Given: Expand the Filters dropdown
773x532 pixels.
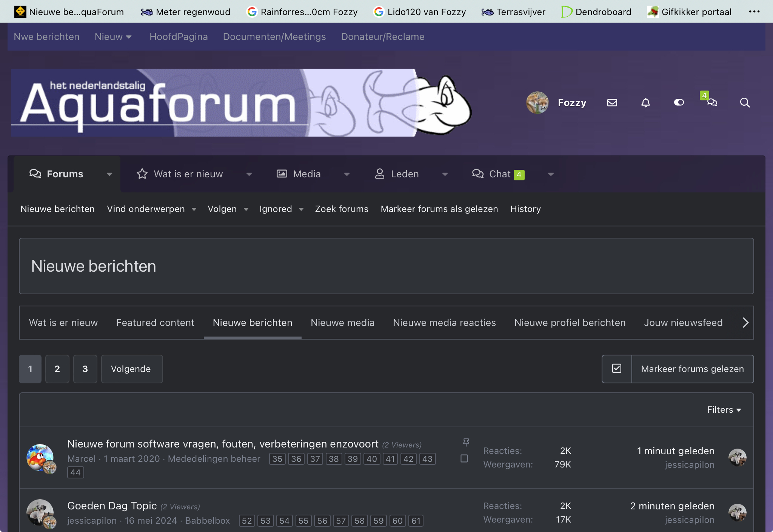Looking at the screenshot, I should click(x=724, y=410).
